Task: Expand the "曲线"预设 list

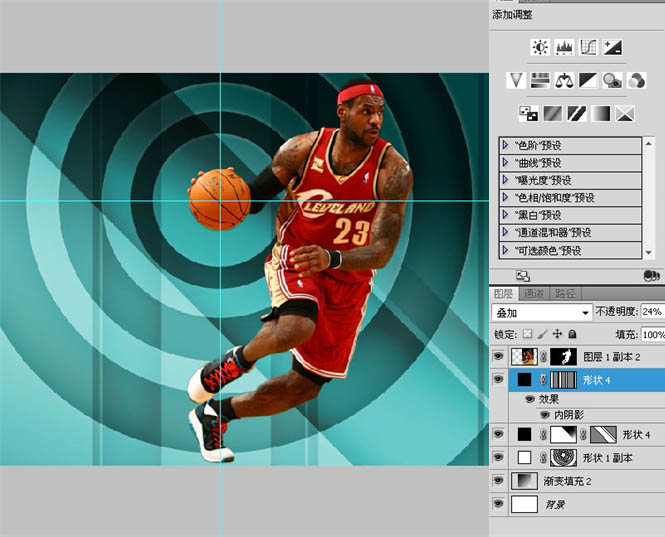Action: click(505, 162)
